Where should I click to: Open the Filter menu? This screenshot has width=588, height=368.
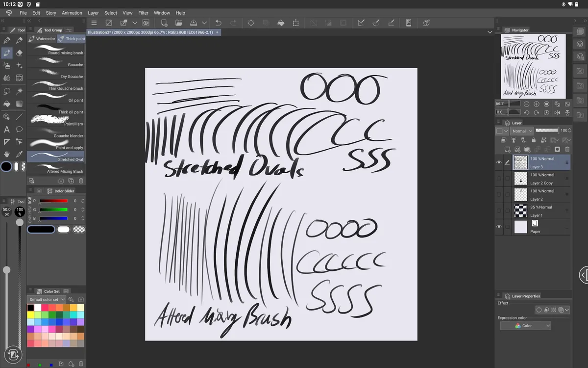[x=143, y=13]
